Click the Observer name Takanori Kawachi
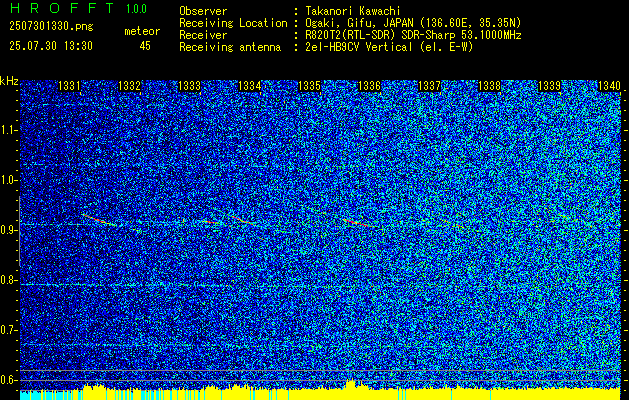Screen dimensions: 629x400 353,11
